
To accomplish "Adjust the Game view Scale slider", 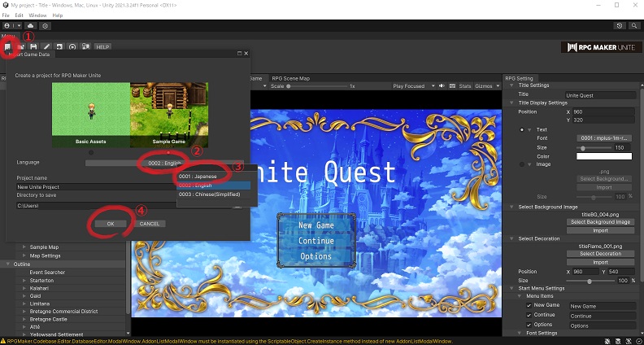I will click(317, 86).
